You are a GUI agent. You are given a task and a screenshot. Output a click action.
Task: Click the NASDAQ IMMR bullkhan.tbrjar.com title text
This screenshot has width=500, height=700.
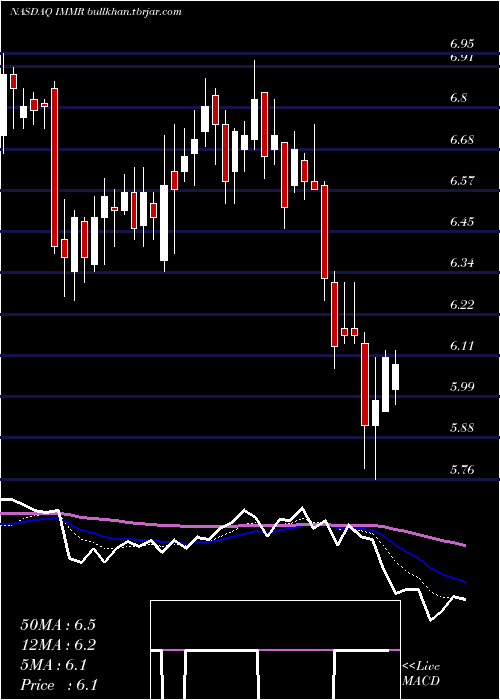point(96,12)
